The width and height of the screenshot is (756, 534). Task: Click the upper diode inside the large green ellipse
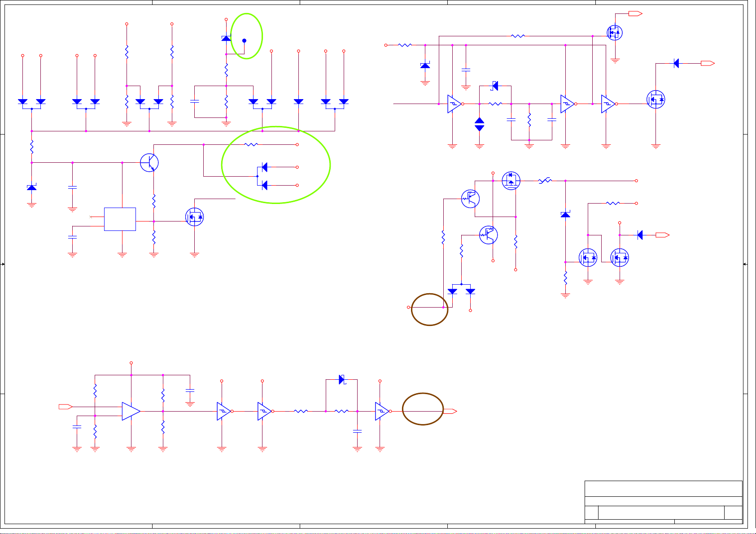[x=265, y=167]
